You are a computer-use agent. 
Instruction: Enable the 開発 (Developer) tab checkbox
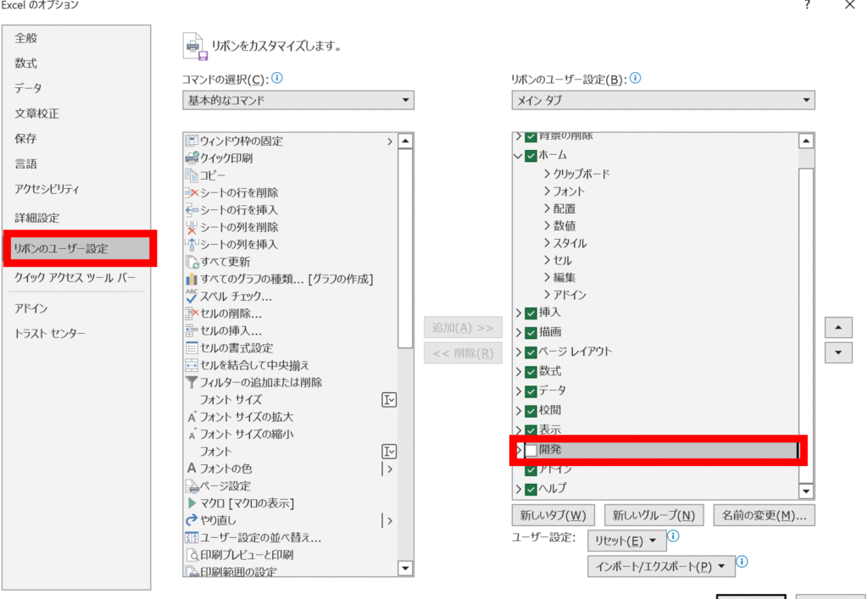point(531,450)
